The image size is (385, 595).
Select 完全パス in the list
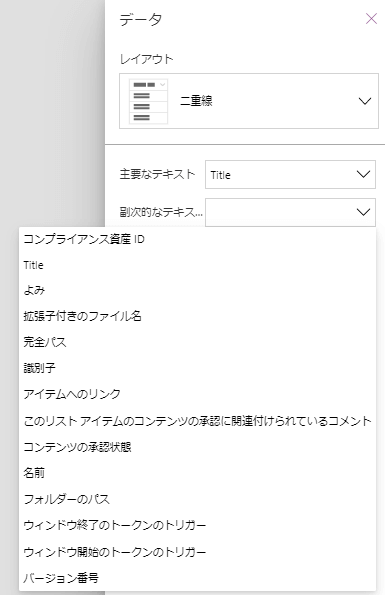(197, 342)
